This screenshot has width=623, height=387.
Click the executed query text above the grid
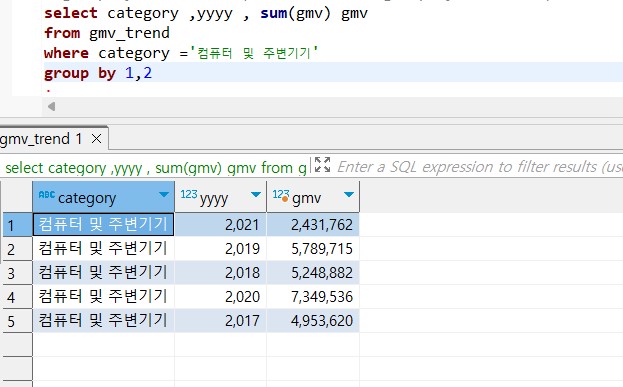(x=155, y=168)
